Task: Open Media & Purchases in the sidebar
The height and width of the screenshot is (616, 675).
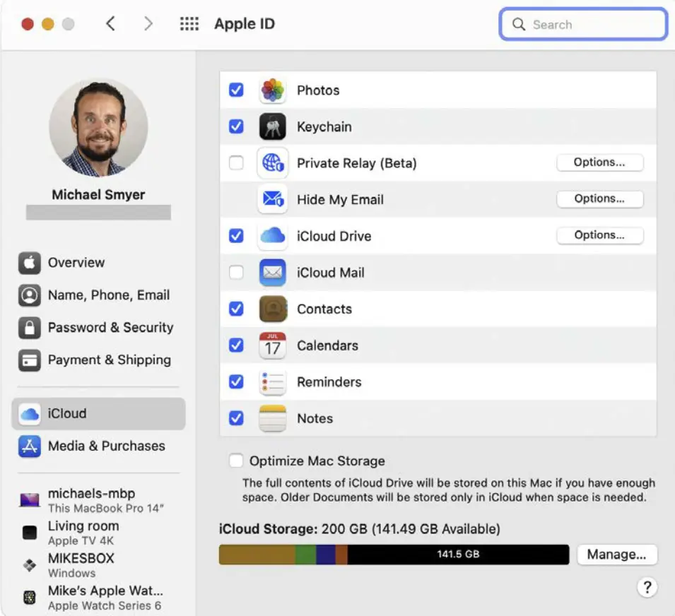Action: pos(105,446)
